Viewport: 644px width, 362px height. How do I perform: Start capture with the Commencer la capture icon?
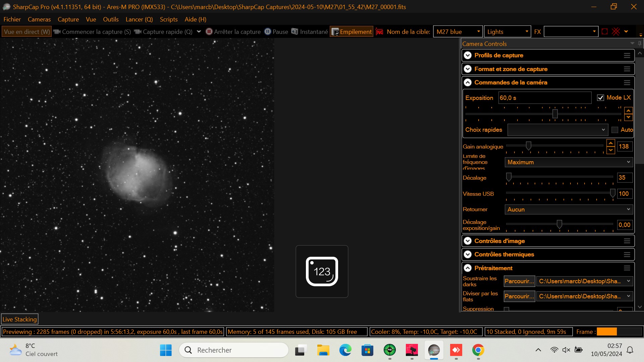[x=57, y=32]
